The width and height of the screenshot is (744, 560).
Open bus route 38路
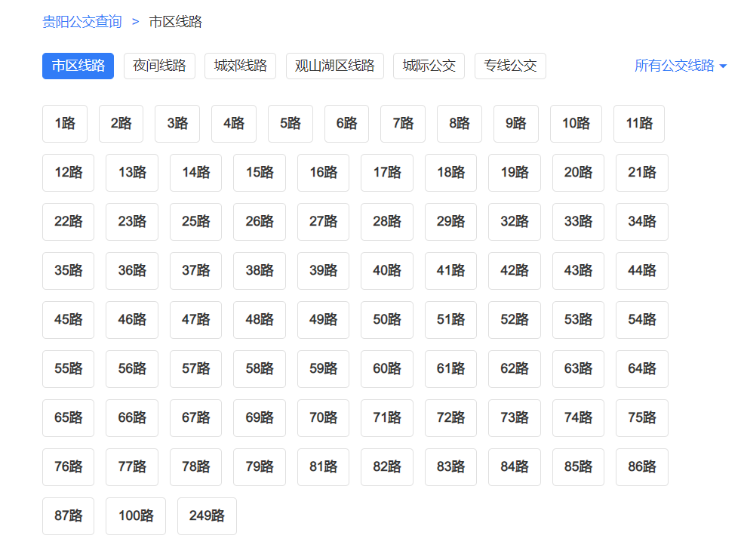[260, 271]
